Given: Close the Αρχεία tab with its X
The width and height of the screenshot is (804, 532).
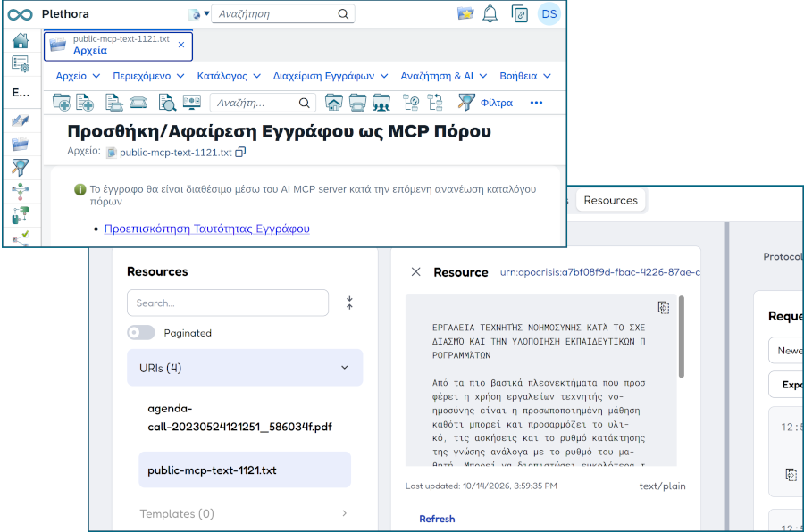Looking at the screenshot, I should pyautogui.click(x=181, y=46).
